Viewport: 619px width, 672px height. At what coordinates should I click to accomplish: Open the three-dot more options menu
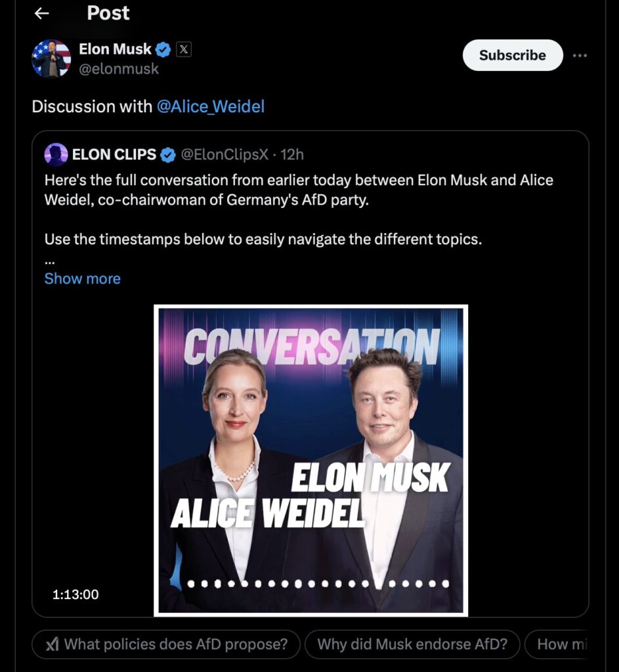point(580,56)
